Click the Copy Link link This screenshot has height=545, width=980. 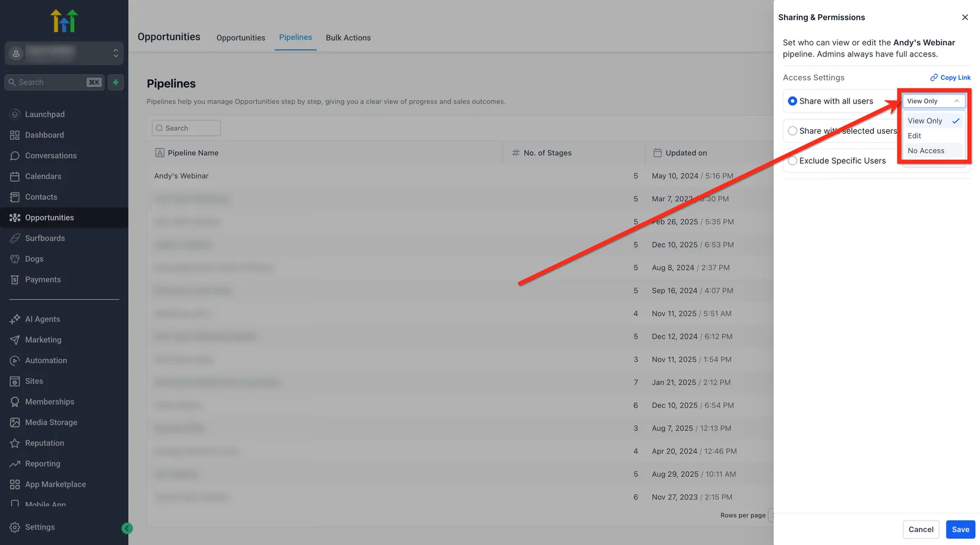pyautogui.click(x=951, y=78)
